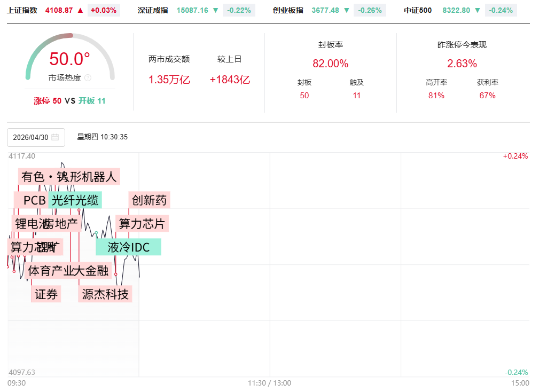Click the 源杰科技 label on the chart
The width and height of the screenshot is (539, 392).
[105, 294]
